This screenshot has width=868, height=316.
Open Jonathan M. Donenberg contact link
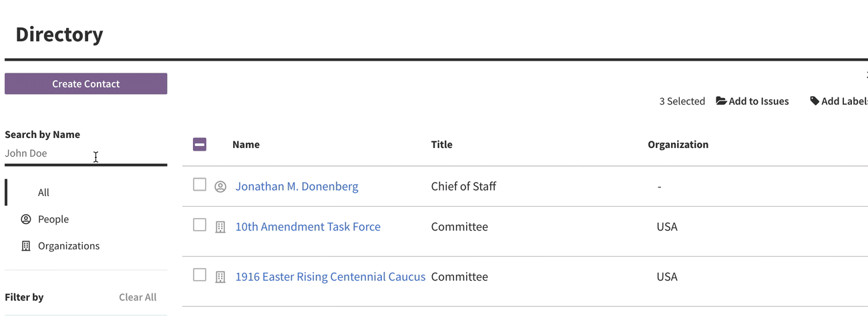click(297, 187)
